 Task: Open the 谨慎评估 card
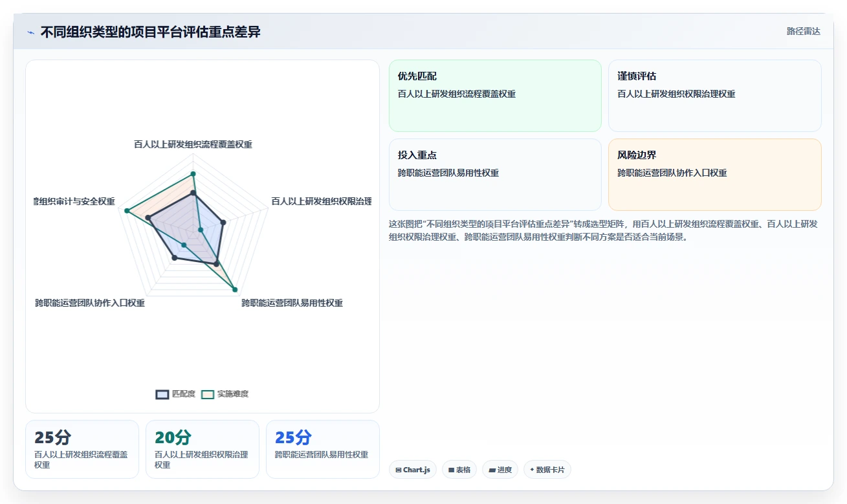[715, 96]
